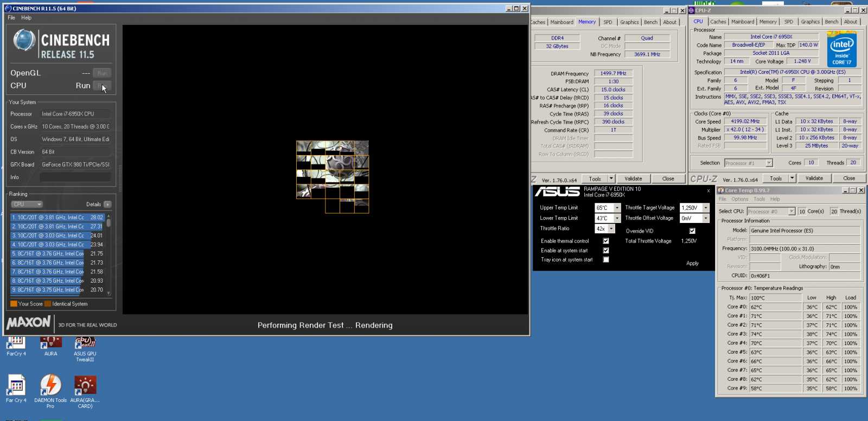Open File menu in Cinebench
The height and width of the screenshot is (421, 868).
click(x=11, y=18)
